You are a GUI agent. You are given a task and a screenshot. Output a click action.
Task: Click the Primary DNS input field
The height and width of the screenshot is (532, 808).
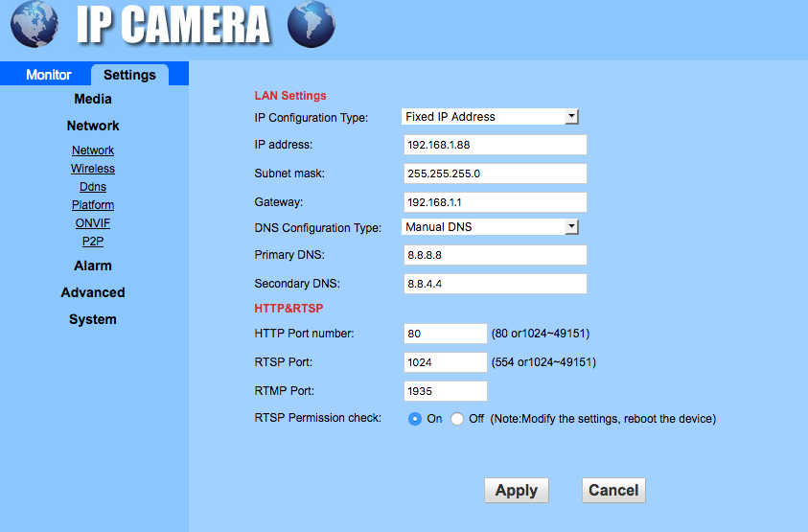point(496,255)
